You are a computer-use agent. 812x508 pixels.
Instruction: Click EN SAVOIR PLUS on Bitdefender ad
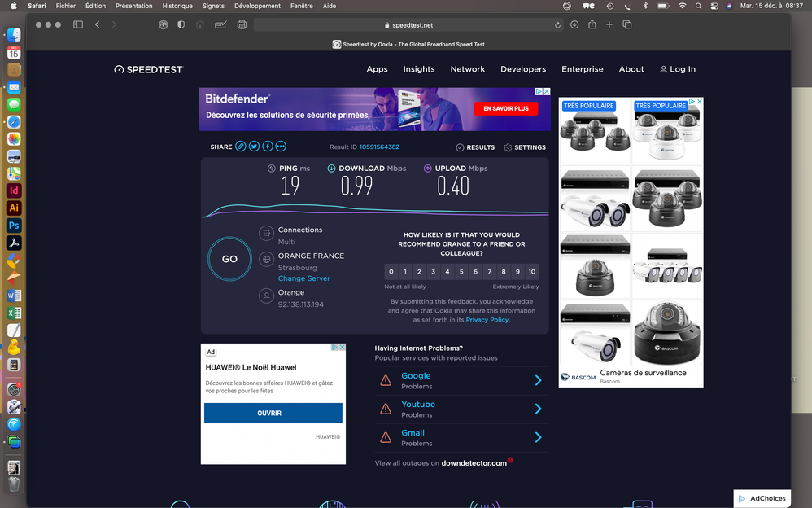[x=506, y=108]
